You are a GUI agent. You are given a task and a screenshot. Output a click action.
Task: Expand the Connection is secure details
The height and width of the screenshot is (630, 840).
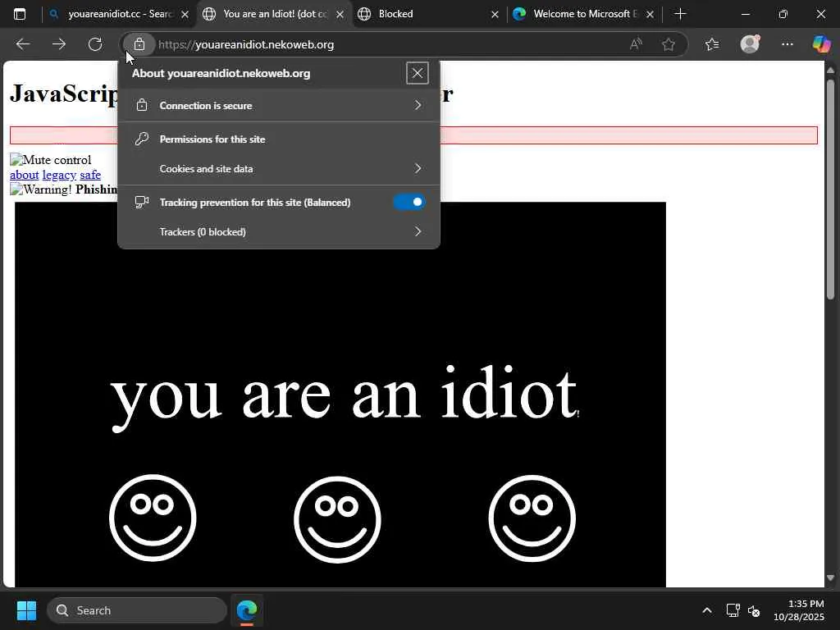pyautogui.click(x=279, y=106)
